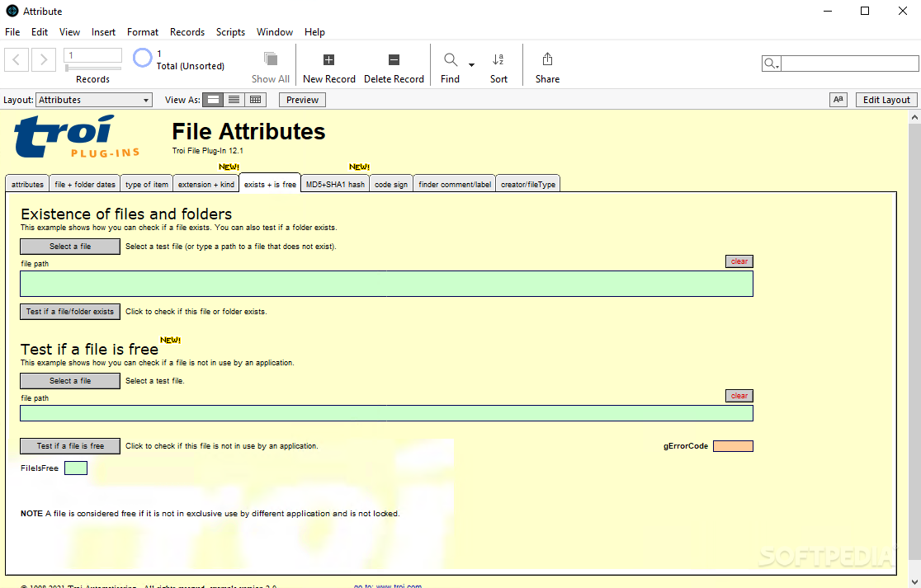Switch to View As Form
The height and width of the screenshot is (588, 921).
pyautogui.click(x=213, y=100)
